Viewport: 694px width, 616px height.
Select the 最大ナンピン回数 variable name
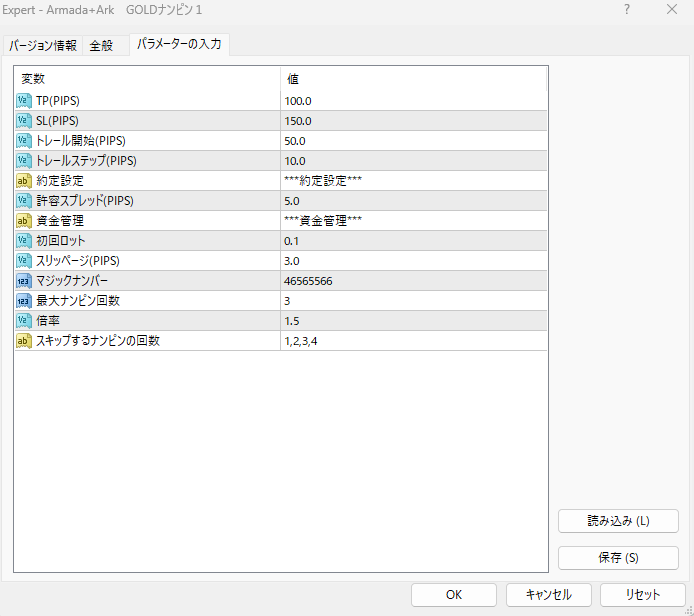(x=78, y=301)
